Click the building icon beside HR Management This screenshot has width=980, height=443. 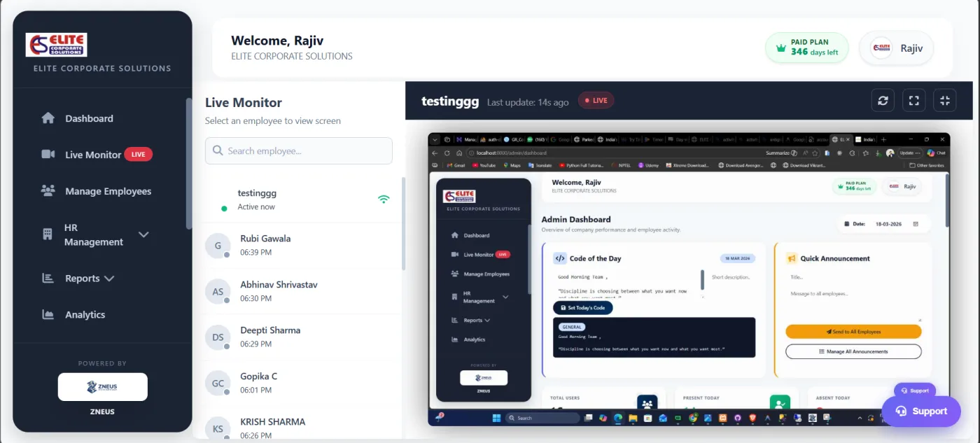tap(48, 234)
